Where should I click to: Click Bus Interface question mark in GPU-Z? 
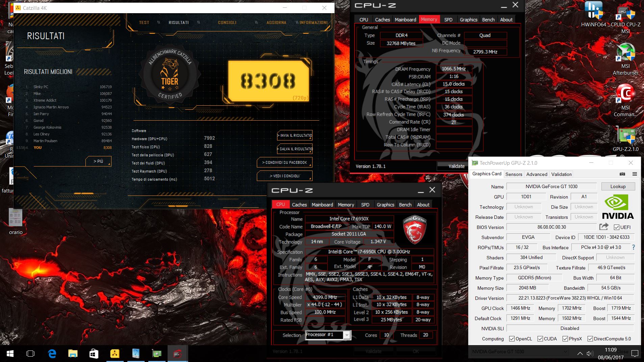[x=634, y=247]
